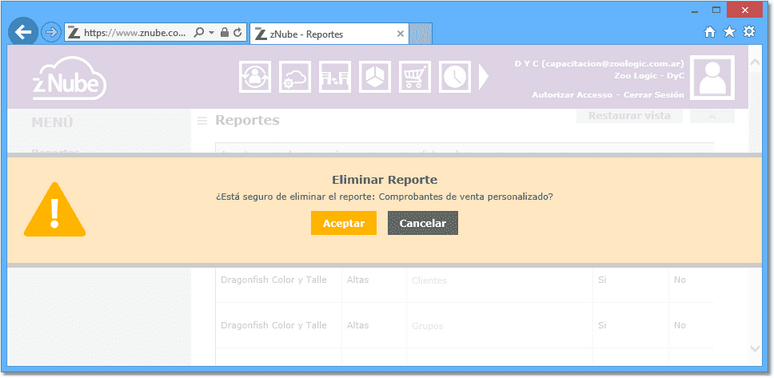The height and width of the screenshot is (378, 774).
Task: Click the MENÚ sidebar heading
Action: point(52,122)
